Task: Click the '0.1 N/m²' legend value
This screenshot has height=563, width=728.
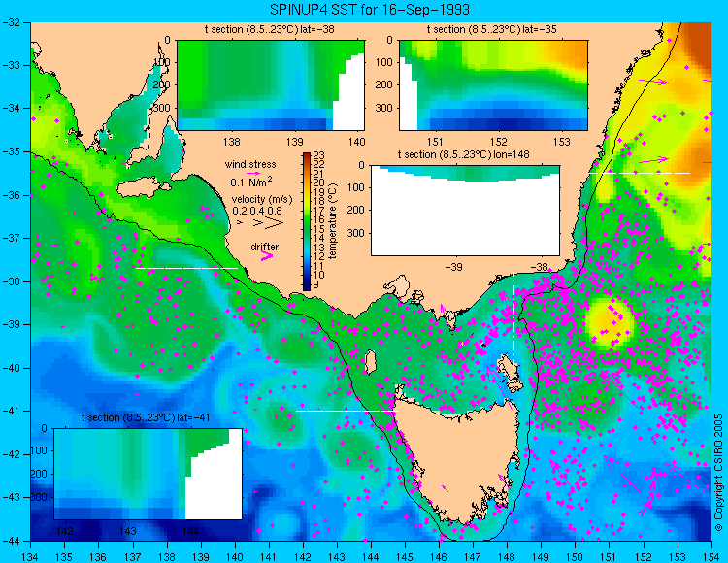Action: pos(251,182)
